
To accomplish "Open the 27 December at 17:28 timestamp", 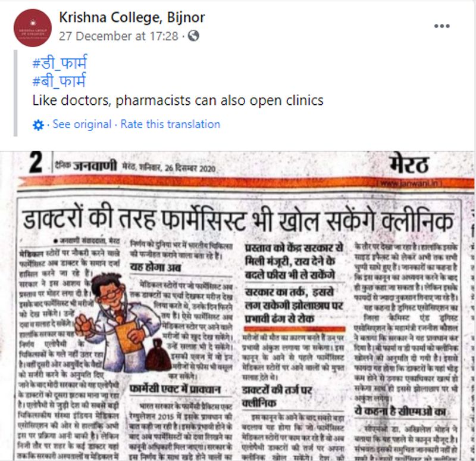I will [118, 36].
